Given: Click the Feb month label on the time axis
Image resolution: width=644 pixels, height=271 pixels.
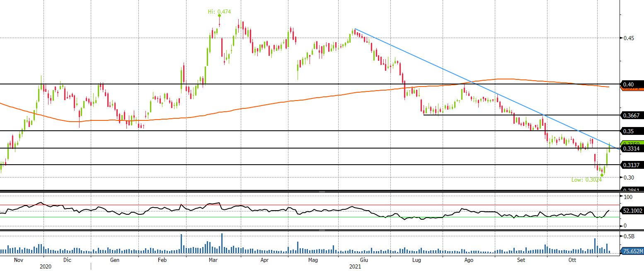Looking at the screenshot, I should click(x=162, y=260).
